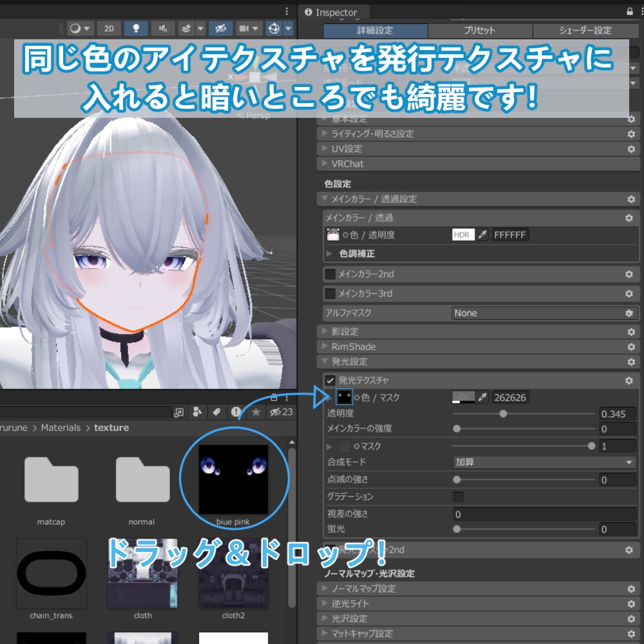This screenshot has width=644, height=644.
Task: Toggle scene lighting bulb icon
Action: [x=136, y=28]
